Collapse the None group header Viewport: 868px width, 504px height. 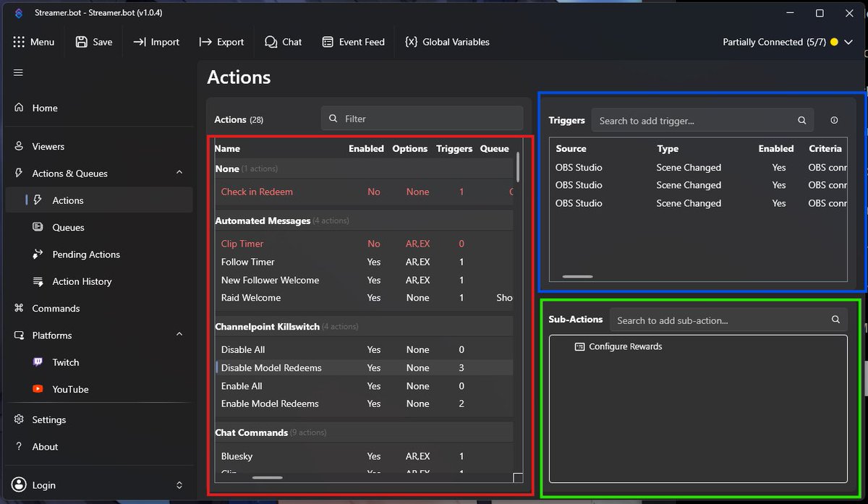click(364, 168)
